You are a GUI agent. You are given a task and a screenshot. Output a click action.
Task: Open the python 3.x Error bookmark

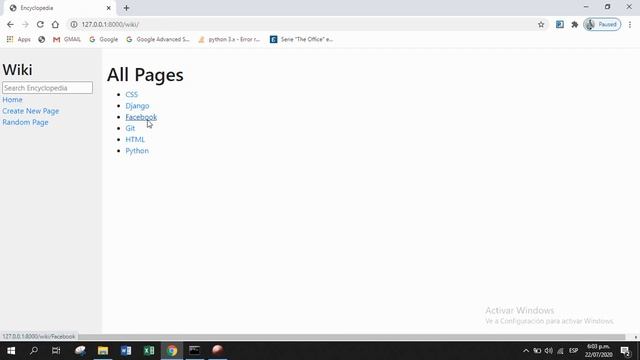click(x=229, y=39)
